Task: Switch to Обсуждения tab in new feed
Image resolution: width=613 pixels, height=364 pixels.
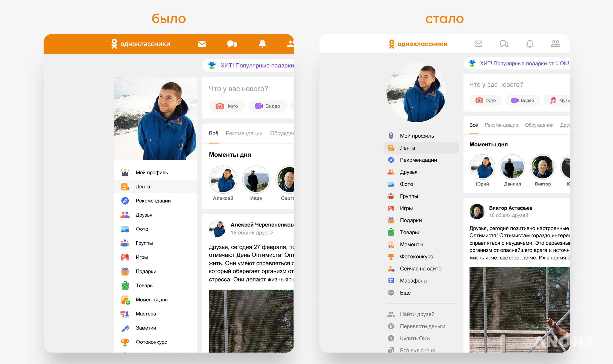Action: tap(539, 125)
